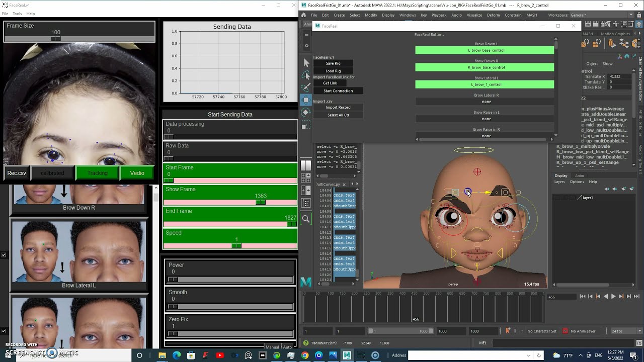Image resolution: width=644 pixels, height=362 pixels.
Task: Open Google Chrome from the taskbar
Action: pos(305,355)
